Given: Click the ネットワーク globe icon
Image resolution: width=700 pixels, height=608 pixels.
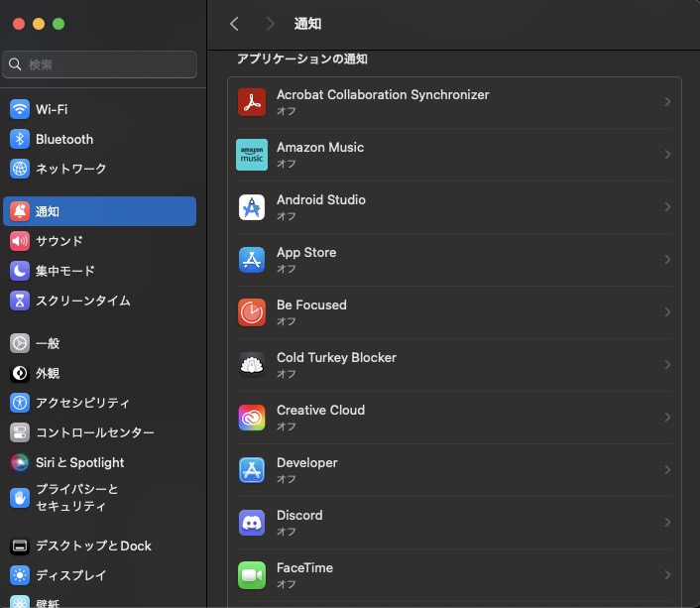Looking at the screenshot, I should coord(20,169).
